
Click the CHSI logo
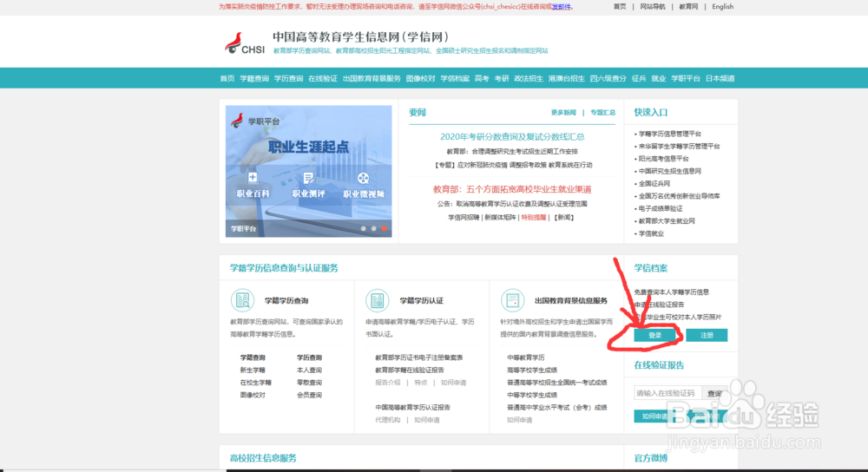coord(245,43)
